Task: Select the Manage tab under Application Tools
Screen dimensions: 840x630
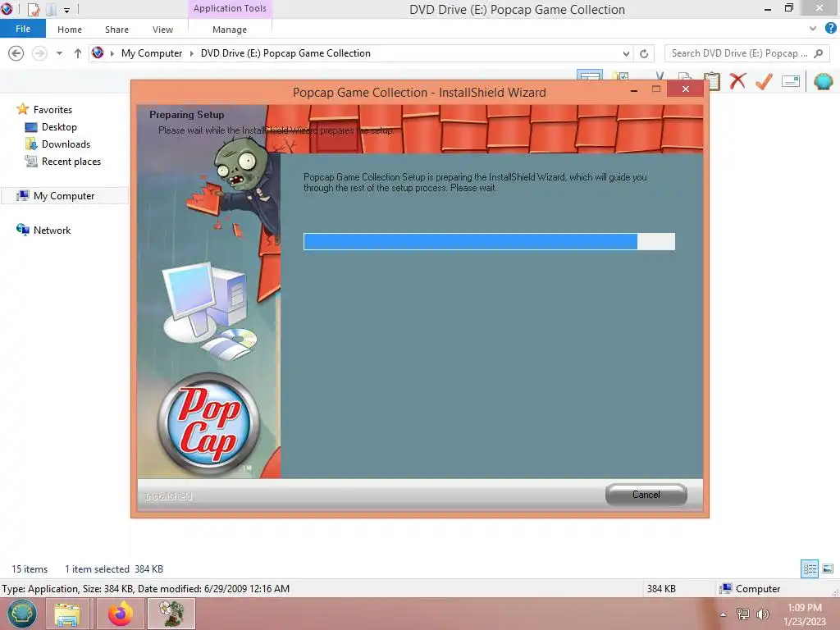Action: tap(230, 30)
